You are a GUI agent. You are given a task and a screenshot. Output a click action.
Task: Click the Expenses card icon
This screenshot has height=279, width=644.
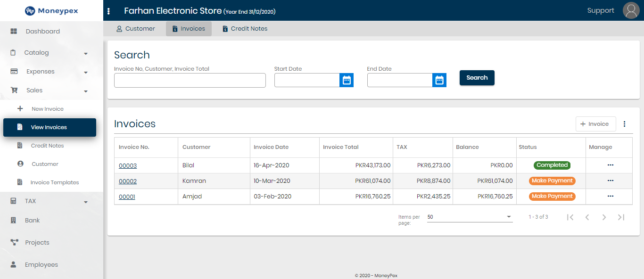14,72
